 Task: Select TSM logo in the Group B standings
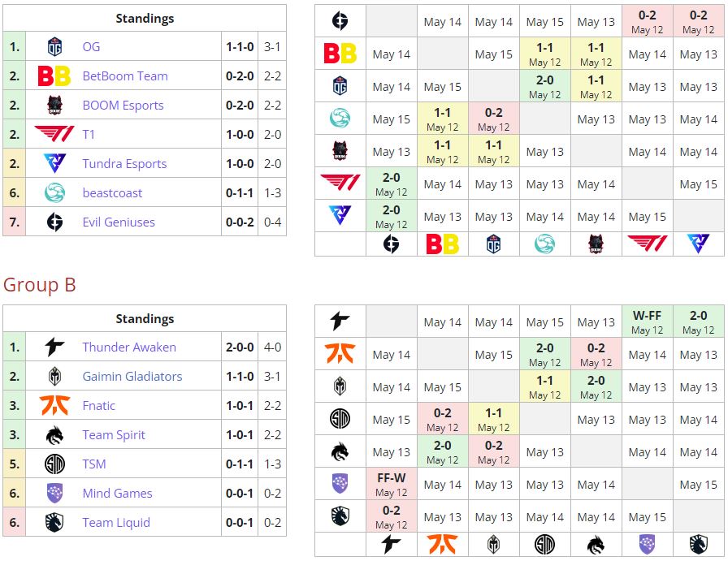[x=54, y=464]
